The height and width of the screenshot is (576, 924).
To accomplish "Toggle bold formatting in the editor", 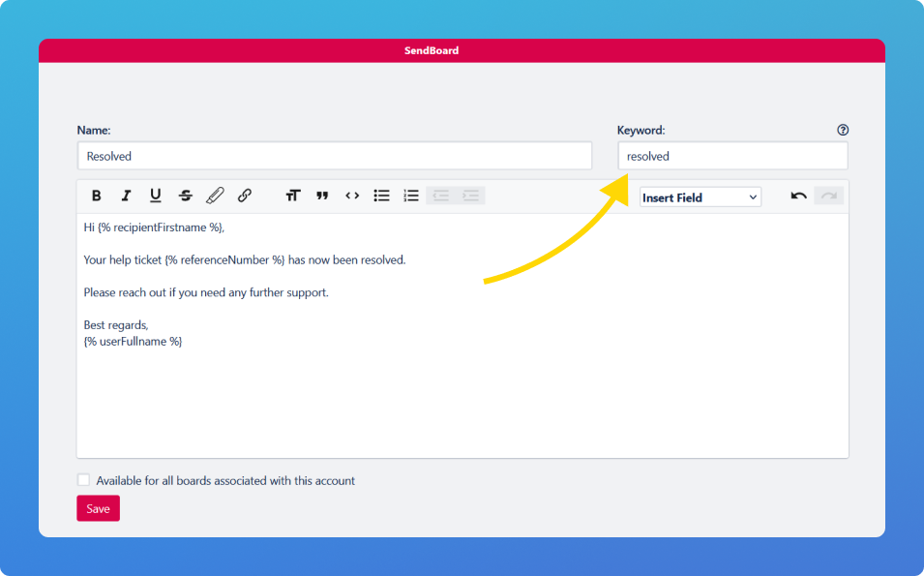I will [x=96, y=196].
